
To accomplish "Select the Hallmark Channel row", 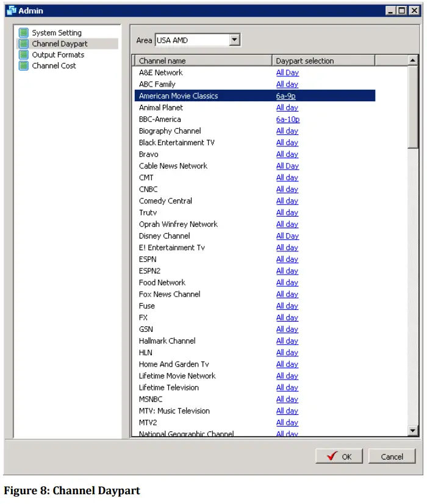I will (255, 340).
